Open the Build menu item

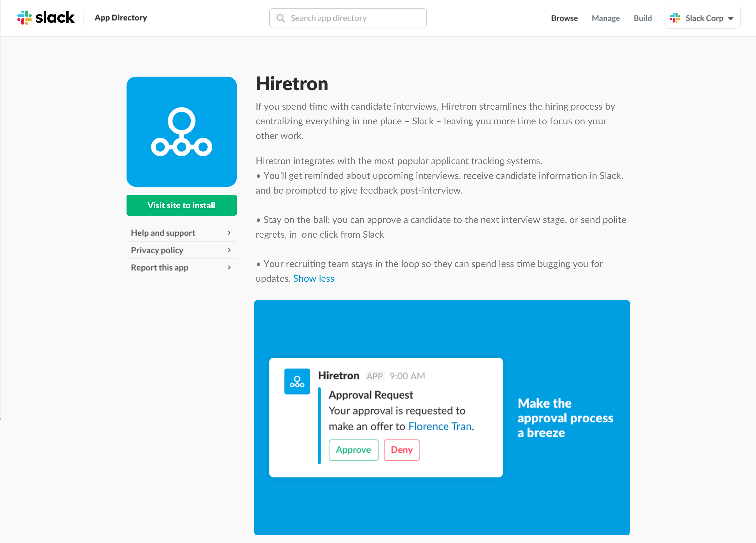tap(643, 18)
